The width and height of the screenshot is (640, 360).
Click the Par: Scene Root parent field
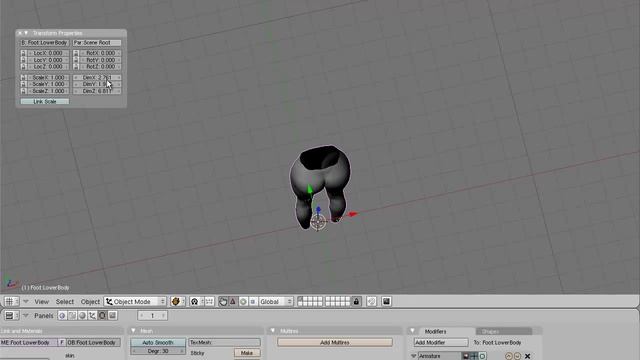point(97,42)
